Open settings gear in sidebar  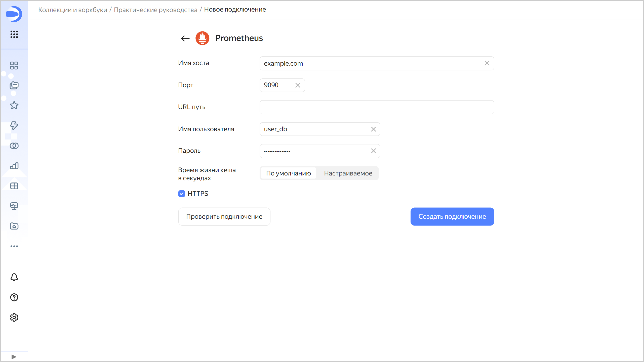14,317
